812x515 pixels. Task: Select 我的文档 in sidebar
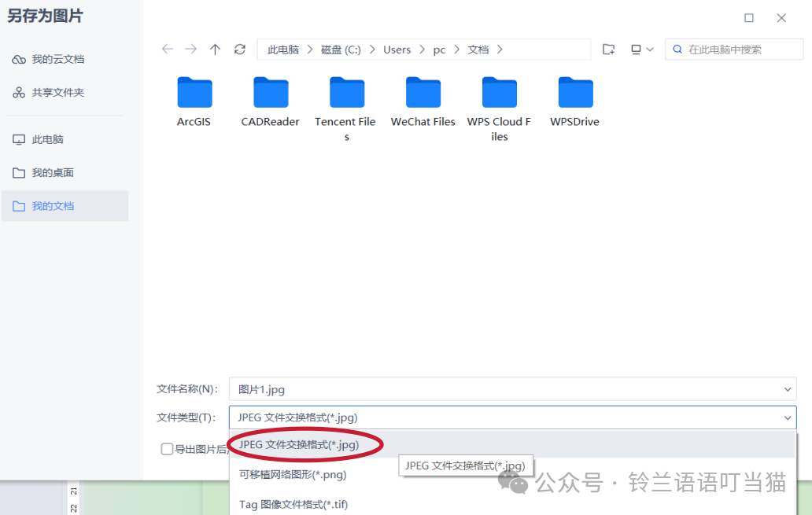65,206
